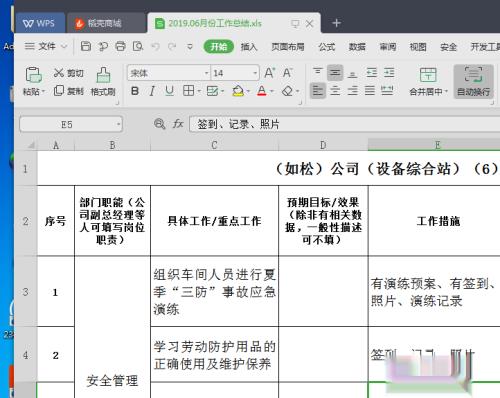Click the fill color bucket icon
This screenshot has width=500, height=398.
tap(238, 91)
